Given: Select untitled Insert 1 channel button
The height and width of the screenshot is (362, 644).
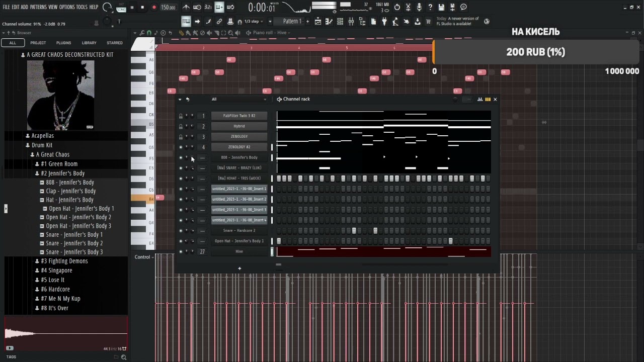Looking at the screenshot, I should 239,189.
